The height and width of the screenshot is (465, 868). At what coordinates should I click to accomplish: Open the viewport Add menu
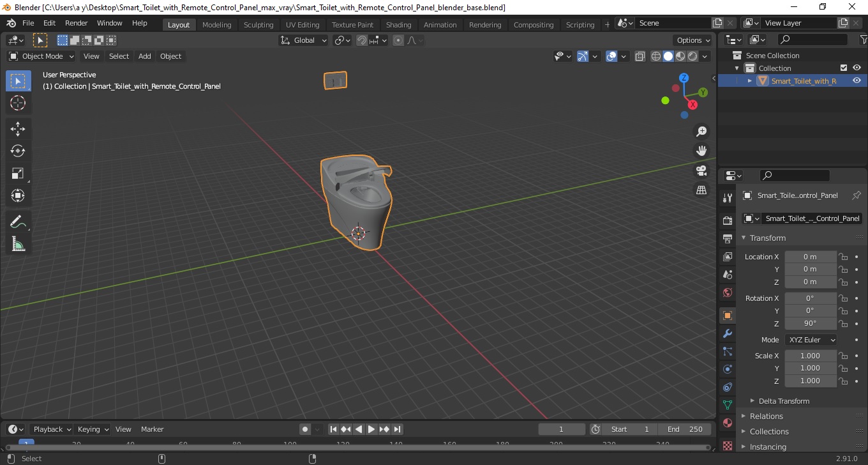click(x=145, y=56)
